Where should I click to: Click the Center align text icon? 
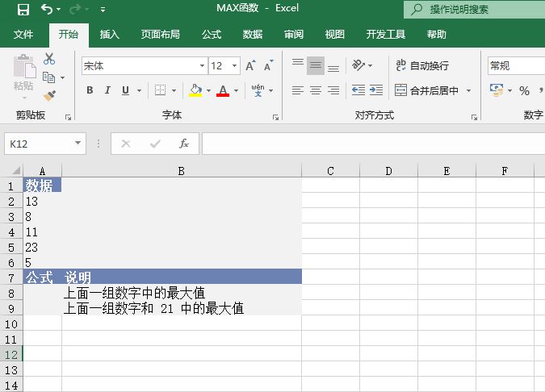[x=316, y=90]
